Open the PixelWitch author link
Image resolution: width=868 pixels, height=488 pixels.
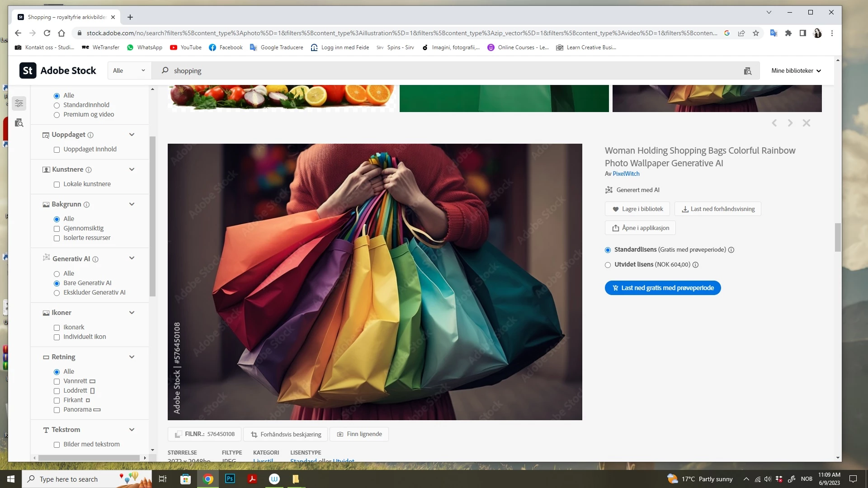(x=626, y=174)
